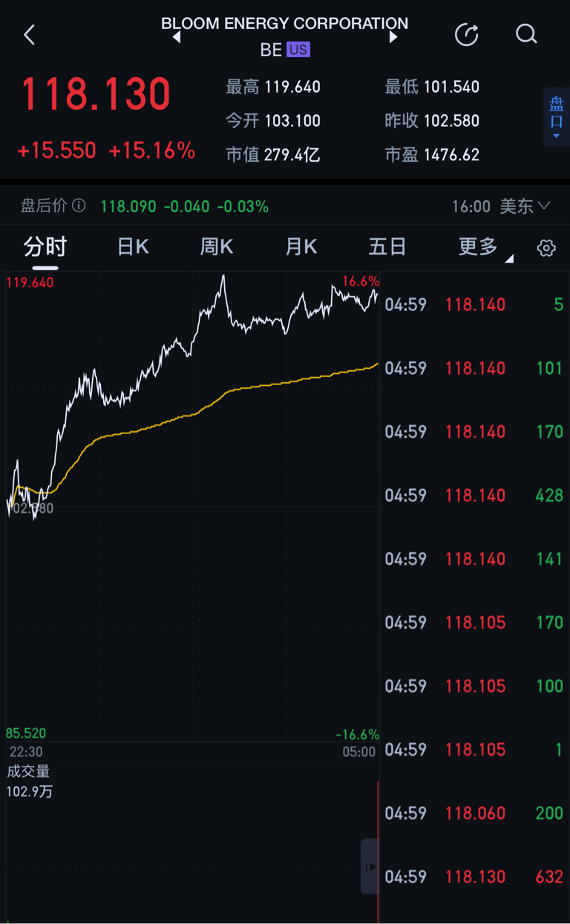Tap the price change +15.550
Screen dimensions: 570x924
point(57,151)
